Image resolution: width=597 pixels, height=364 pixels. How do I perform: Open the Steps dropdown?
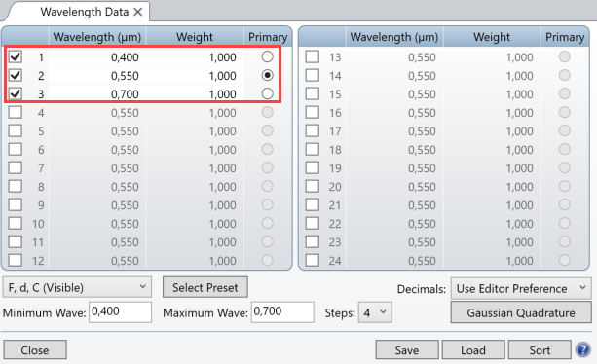[375, 312]
